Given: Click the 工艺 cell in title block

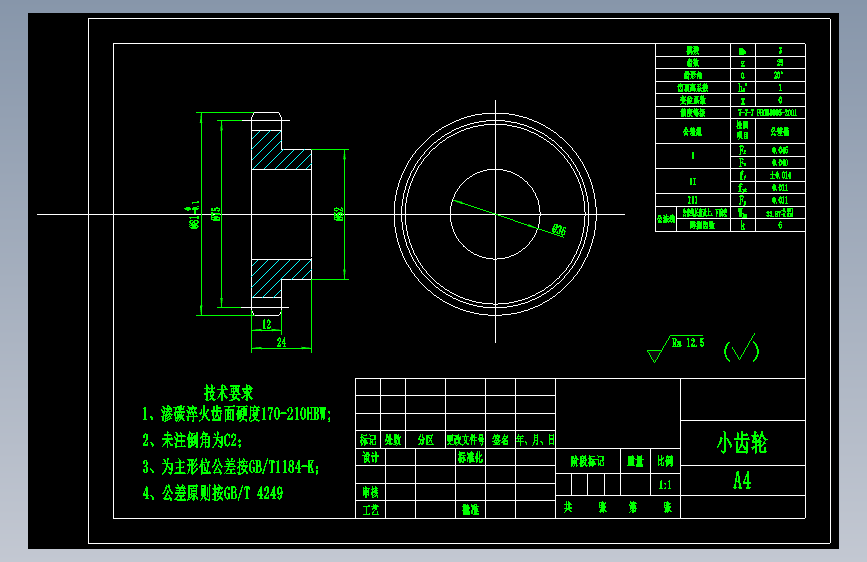Looking at the screenshot, I should coord(370,509).
